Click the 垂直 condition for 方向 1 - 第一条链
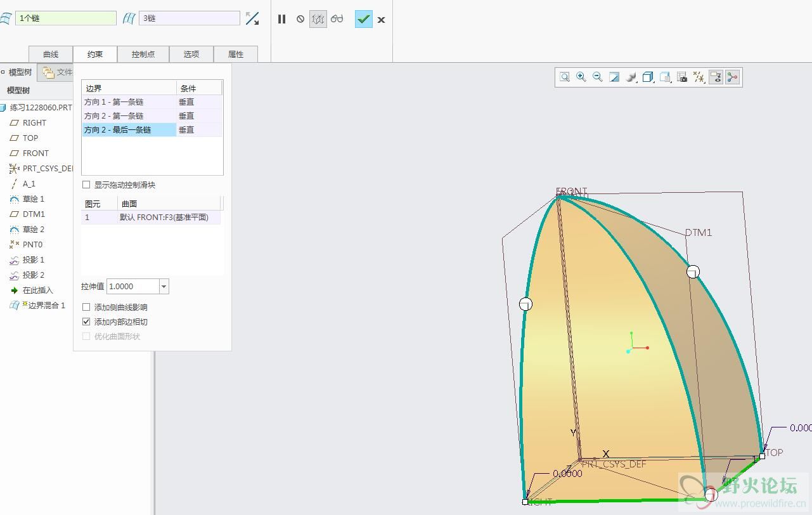This screenshot has width=812, height=515. tap(199, 102)
